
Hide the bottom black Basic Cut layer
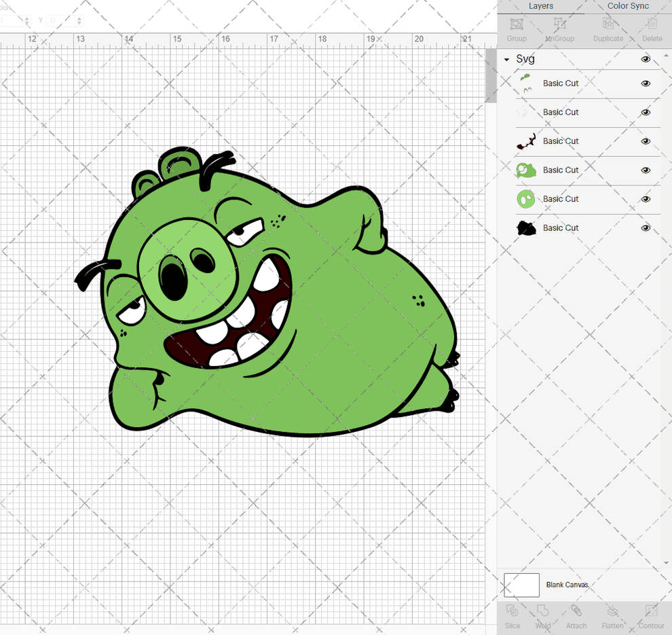[646, 228]
